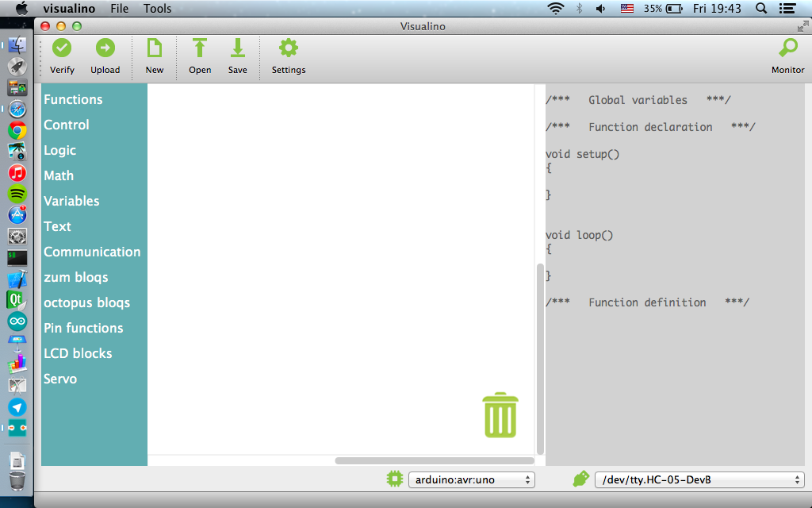Open the Functions block category

click(x=73, y=99)
